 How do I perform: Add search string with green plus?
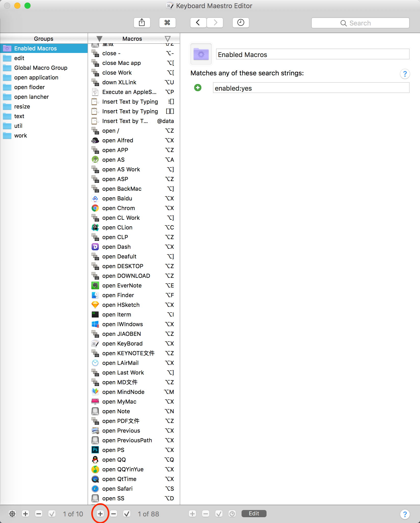point(198,88)
